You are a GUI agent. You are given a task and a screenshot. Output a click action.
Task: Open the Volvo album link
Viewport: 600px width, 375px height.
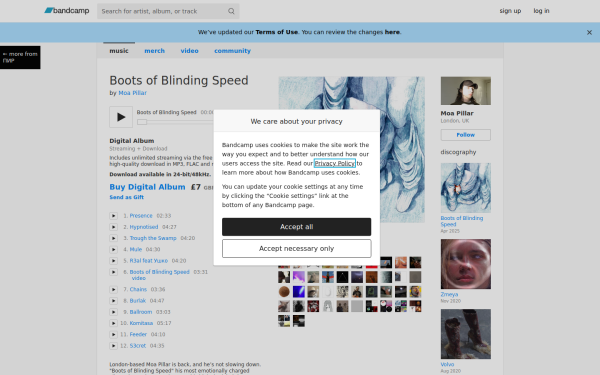tap(447, 365)
